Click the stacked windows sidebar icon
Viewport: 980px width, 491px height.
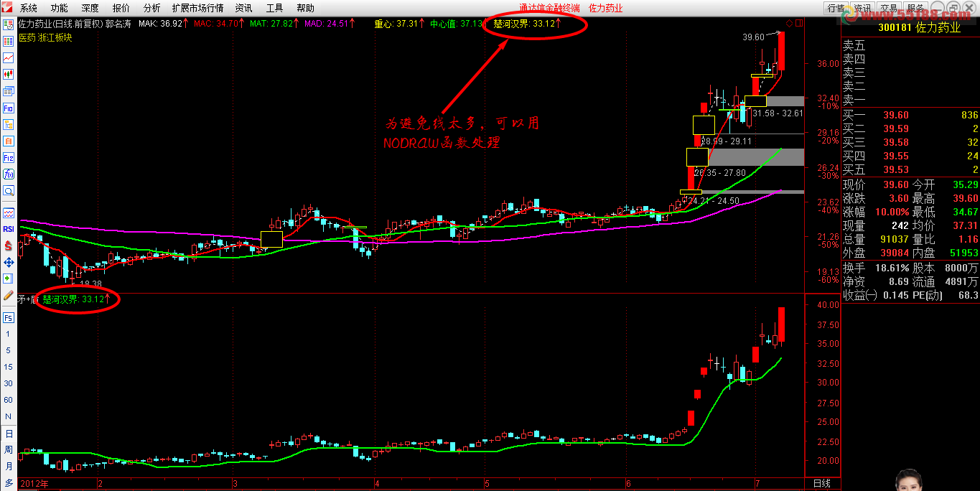point(9,91)
